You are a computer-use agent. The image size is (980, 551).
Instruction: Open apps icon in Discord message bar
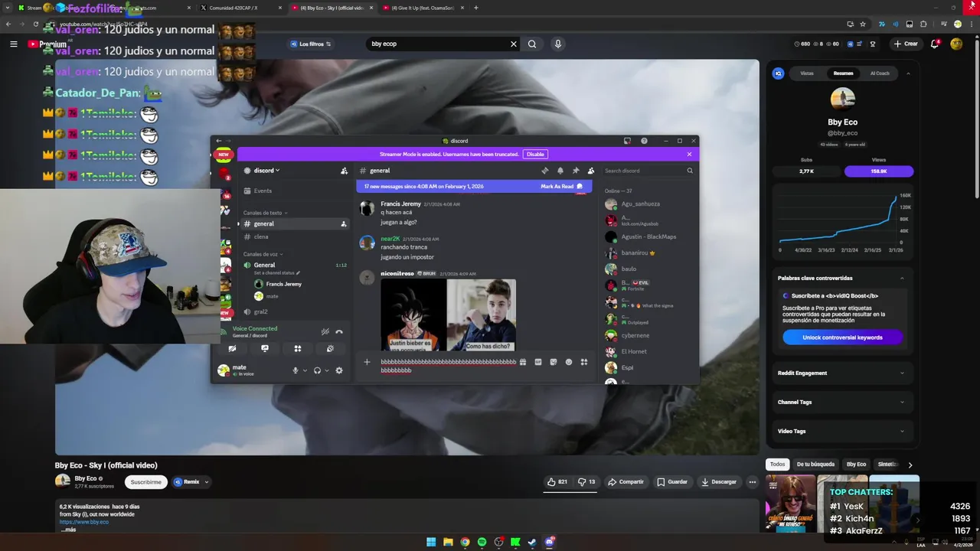584,362
